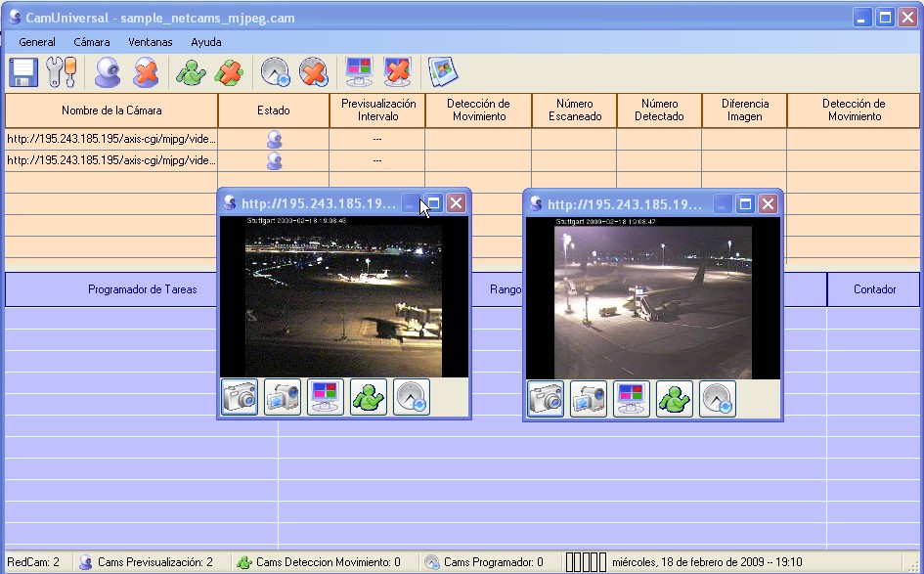Click camera-with-picture icon in right camera window
Image resolution: width=924 pixels, height=574 pixels.
[588, 398]
